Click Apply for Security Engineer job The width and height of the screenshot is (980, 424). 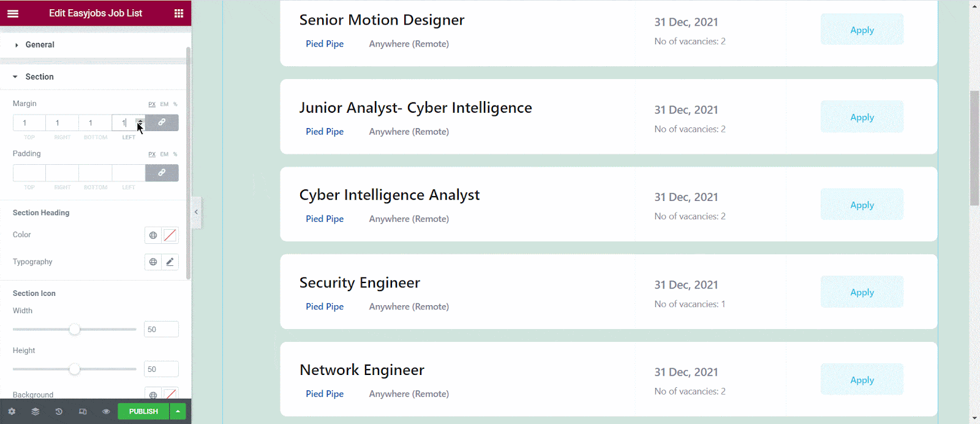coord(861,292)
